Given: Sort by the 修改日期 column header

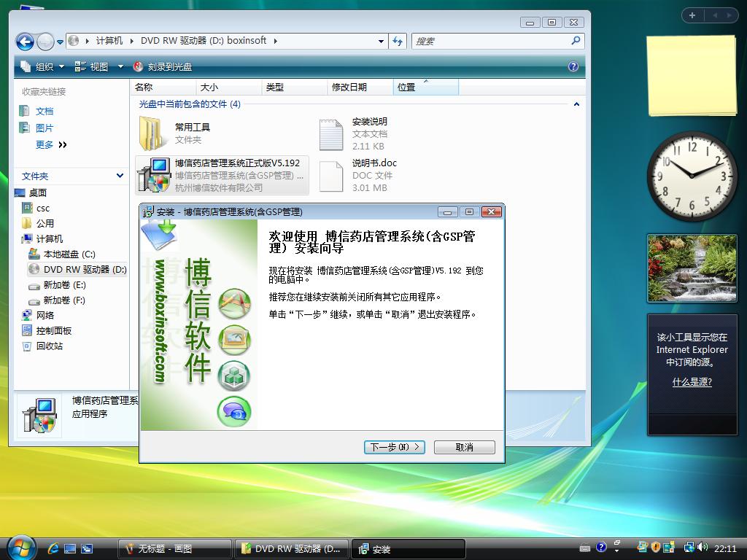Looking at the screenshot, I should point(349,87).
